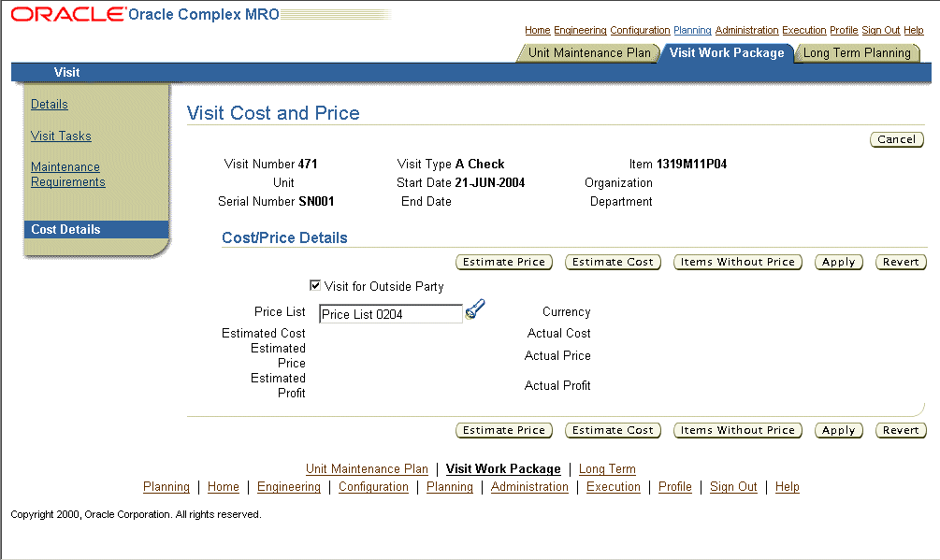
Task: Click the Cancel button
Action: (897, 139)
